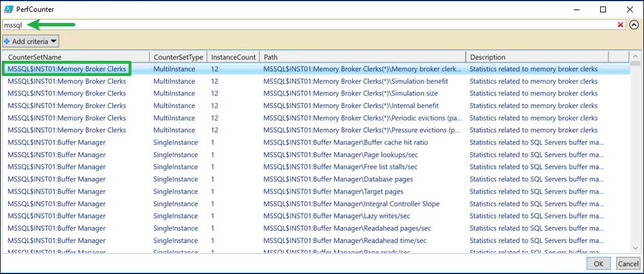
Task: Select the Buffer cache hit ratio row
Action: coord(317,142)
